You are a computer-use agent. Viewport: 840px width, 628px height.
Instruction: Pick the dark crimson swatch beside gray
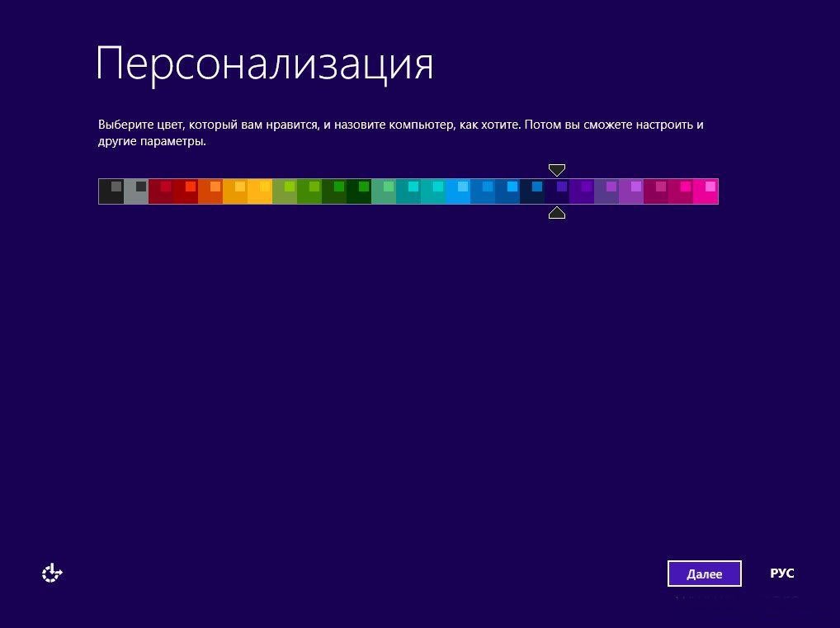pos(161,191)
